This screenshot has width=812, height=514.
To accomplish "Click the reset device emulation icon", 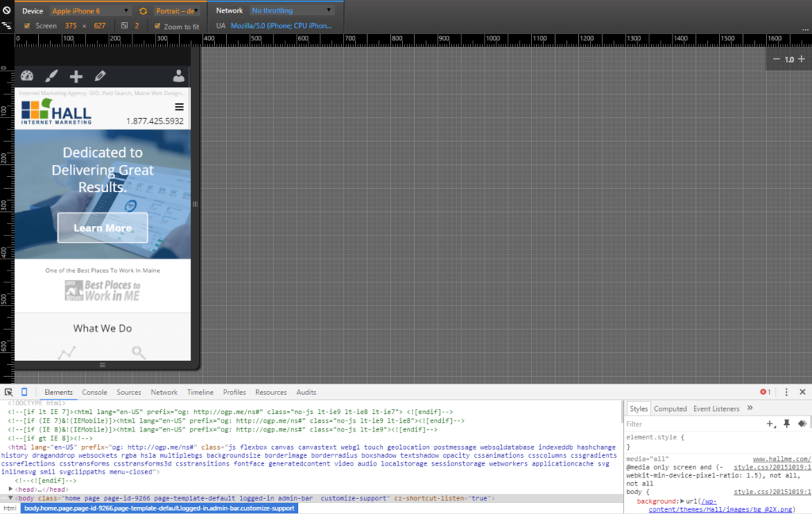I will 6,10.
